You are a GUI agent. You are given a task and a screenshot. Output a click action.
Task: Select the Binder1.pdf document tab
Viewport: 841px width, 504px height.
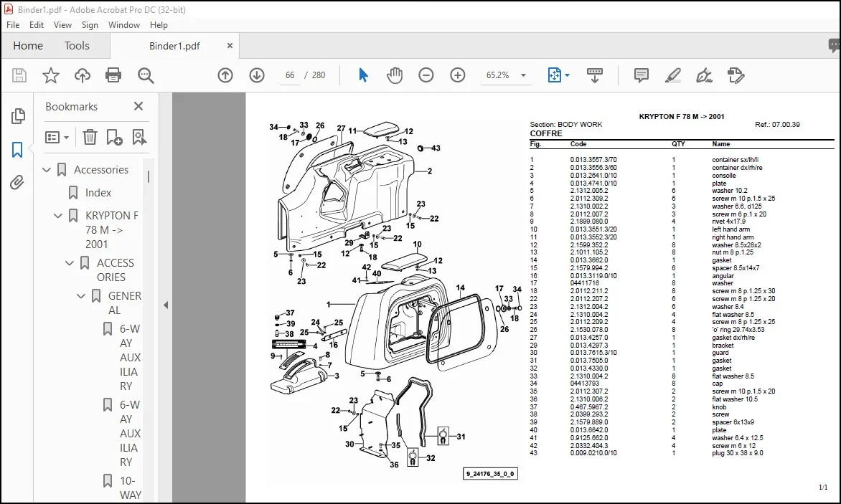[x=174, y=46]
